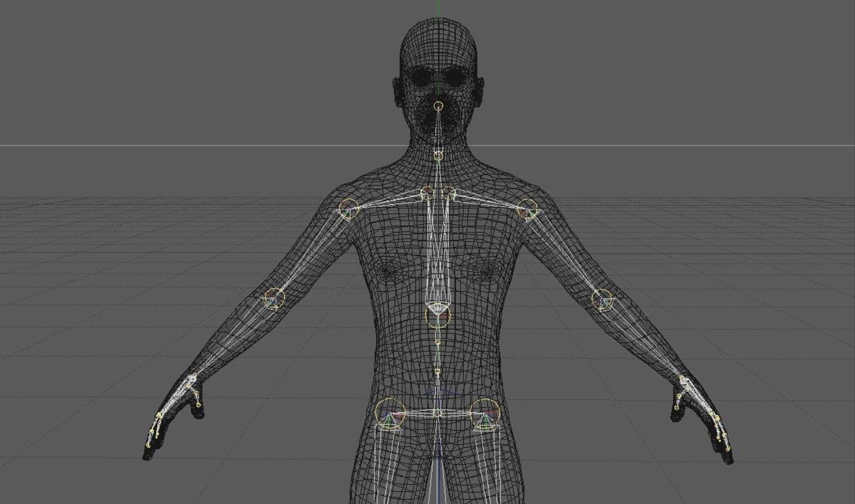This screenshot has height=504, width=855.
Task: Select the neck joint below the chin
Action: pyautogui.click(x=439, y=156)
